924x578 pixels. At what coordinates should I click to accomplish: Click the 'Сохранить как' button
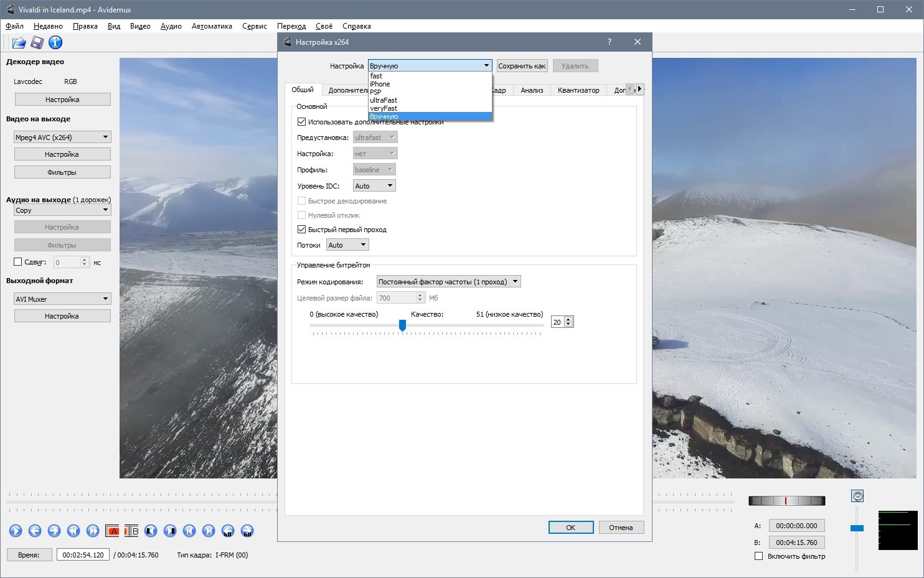522,66
